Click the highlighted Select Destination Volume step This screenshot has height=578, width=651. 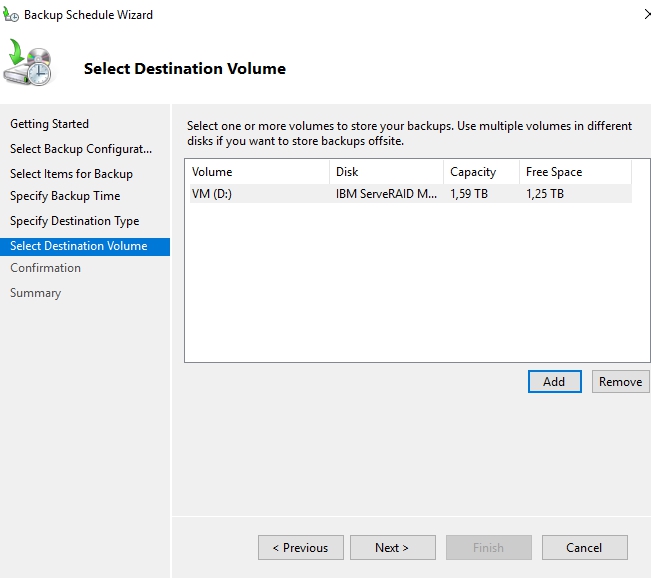[78, 246]
